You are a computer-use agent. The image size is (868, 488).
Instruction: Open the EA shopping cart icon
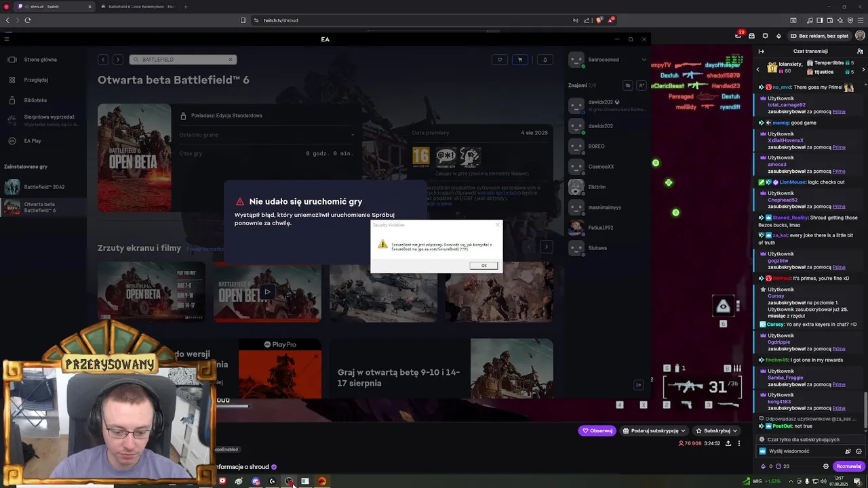tap(520, 60)
